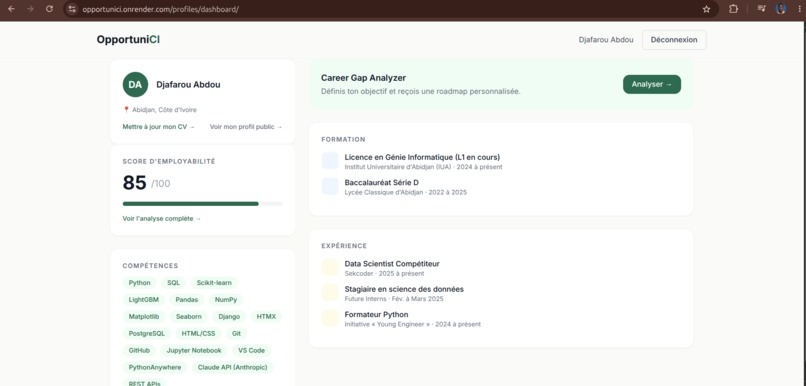806x386 pixels.
Task: Click the PostgreSQL skill tag
Action: pos(147,334)
